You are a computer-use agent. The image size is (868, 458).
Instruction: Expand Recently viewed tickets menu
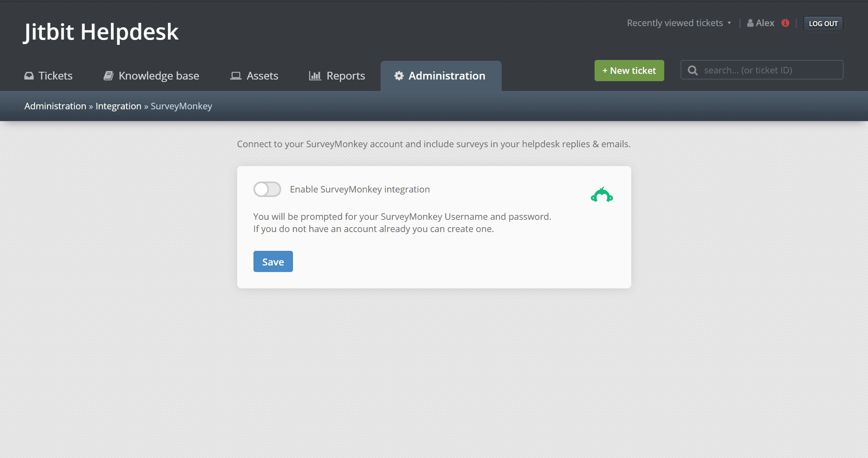click(x=674, y=23)
